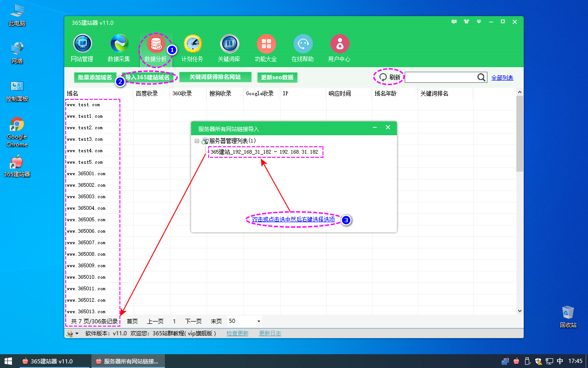The width and height of the screenshot is (588, 368).
Task: Click the status bar gear menu icon
Action: (72, 333)
